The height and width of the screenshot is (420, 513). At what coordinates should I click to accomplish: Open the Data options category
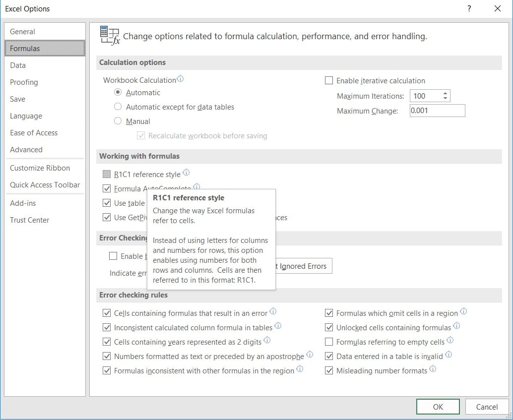pos(45,65)
